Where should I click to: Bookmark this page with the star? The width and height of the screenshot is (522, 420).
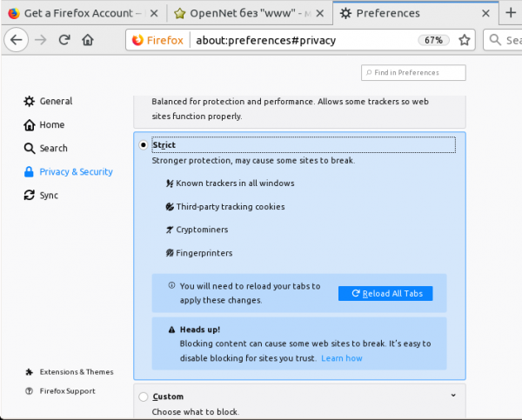465,40
